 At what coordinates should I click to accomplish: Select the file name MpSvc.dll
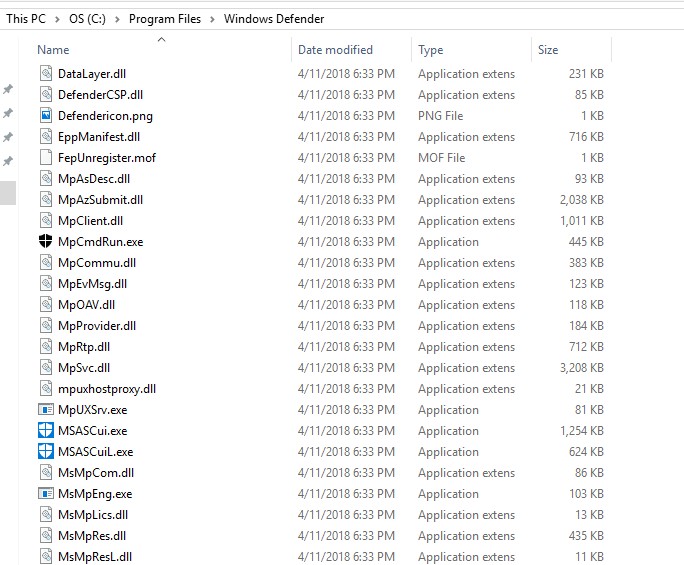click(84, 368)
